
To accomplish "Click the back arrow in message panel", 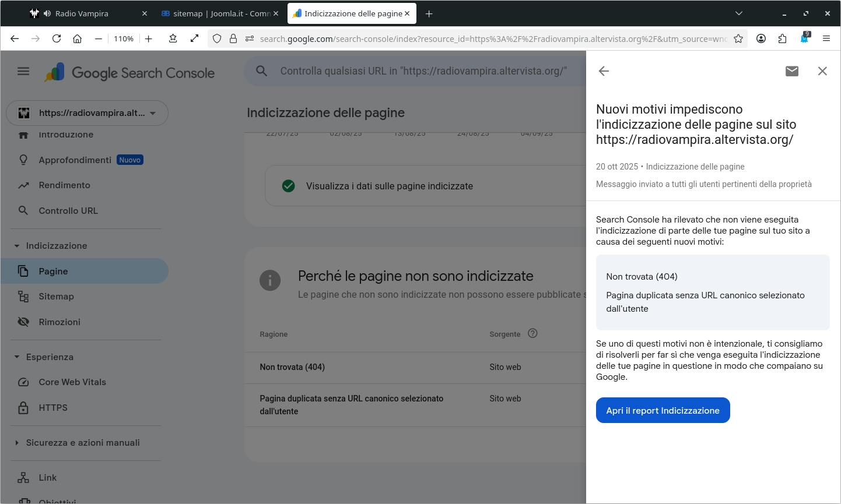I will tap(604, 71).
